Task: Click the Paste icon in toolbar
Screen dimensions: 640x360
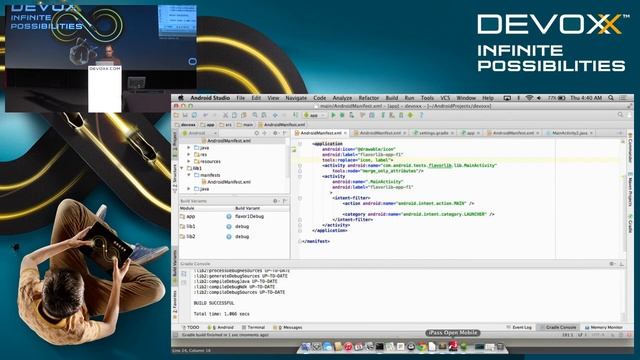Action: point(244,116)
